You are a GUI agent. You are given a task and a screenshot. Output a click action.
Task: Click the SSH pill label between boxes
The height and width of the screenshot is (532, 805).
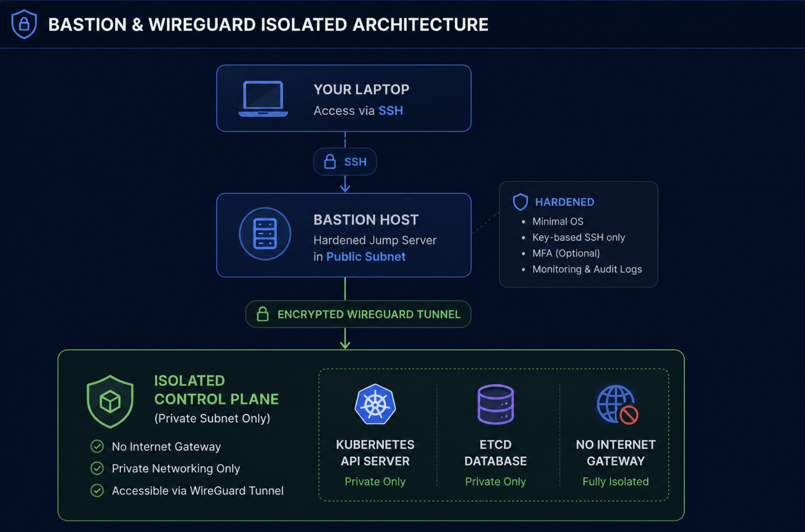pyautogui.click(x=345, y=162)
